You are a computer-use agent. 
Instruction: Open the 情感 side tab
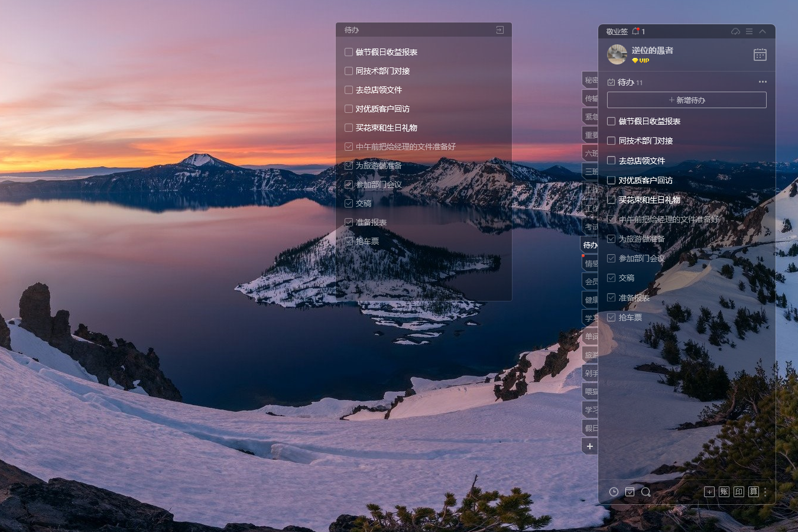[x=590, y=263]
